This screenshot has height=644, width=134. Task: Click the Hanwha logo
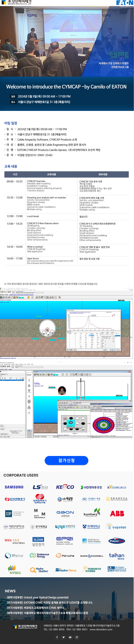click(65, 556)
